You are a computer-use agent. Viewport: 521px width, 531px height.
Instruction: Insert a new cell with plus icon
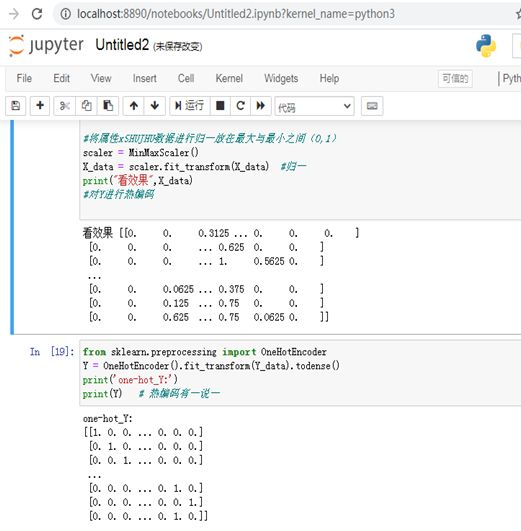[x=40, y=106]
